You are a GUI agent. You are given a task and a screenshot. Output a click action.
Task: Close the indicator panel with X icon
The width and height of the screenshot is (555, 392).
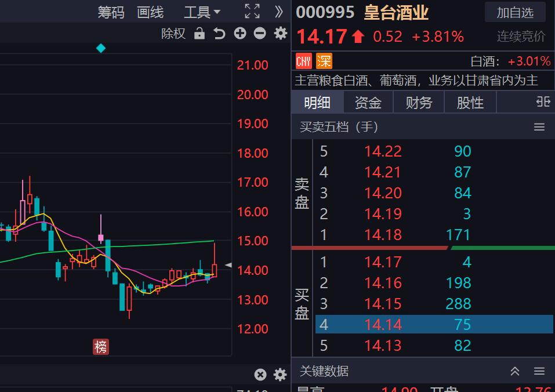(260, 374)
